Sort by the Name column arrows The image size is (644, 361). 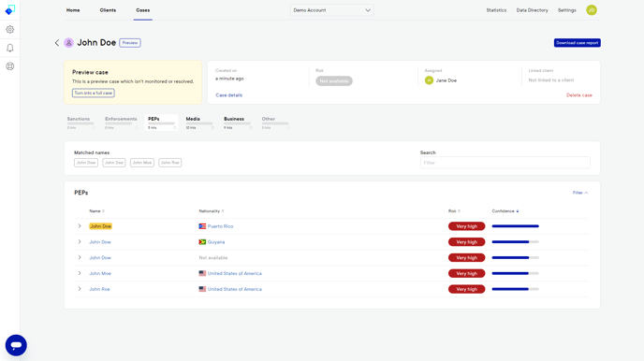pos(104,211)
